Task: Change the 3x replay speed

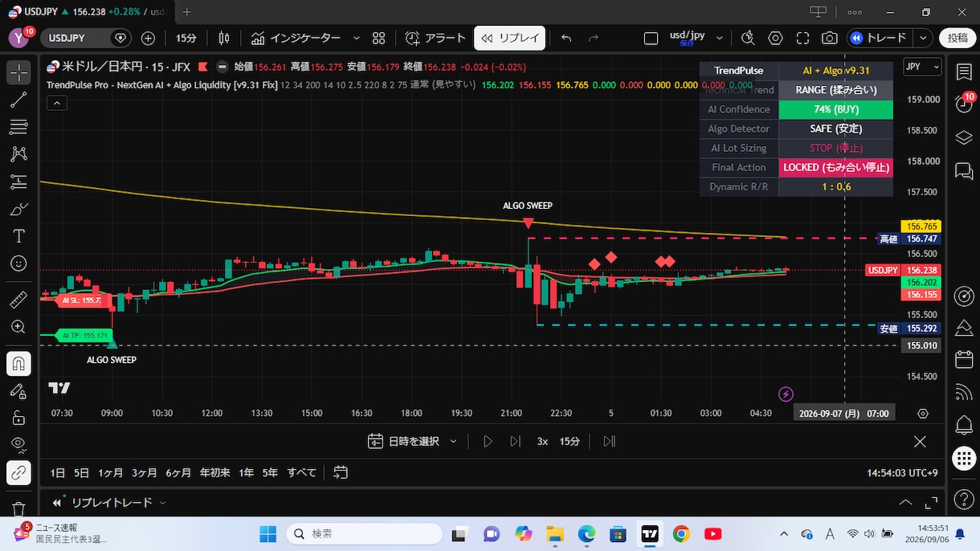Action: tap(542, 441)
